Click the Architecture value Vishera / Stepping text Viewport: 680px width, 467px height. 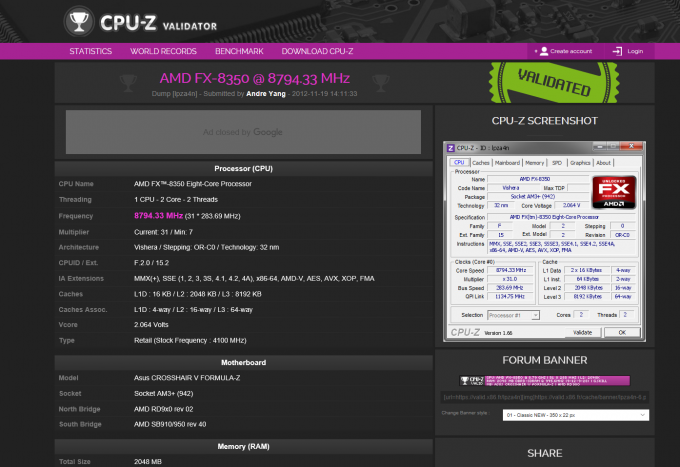[x=206, y=247]
